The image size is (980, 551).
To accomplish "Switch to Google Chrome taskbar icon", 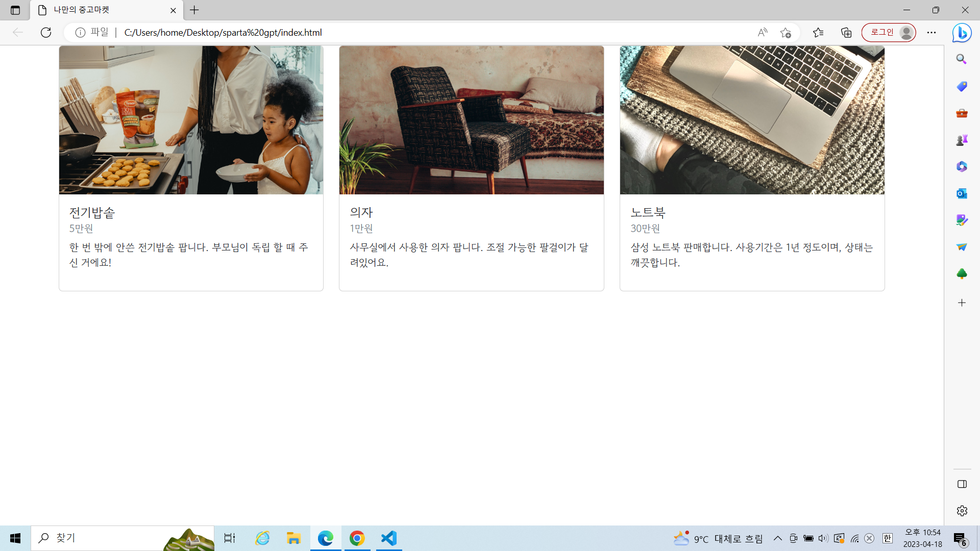I will 357,538.
